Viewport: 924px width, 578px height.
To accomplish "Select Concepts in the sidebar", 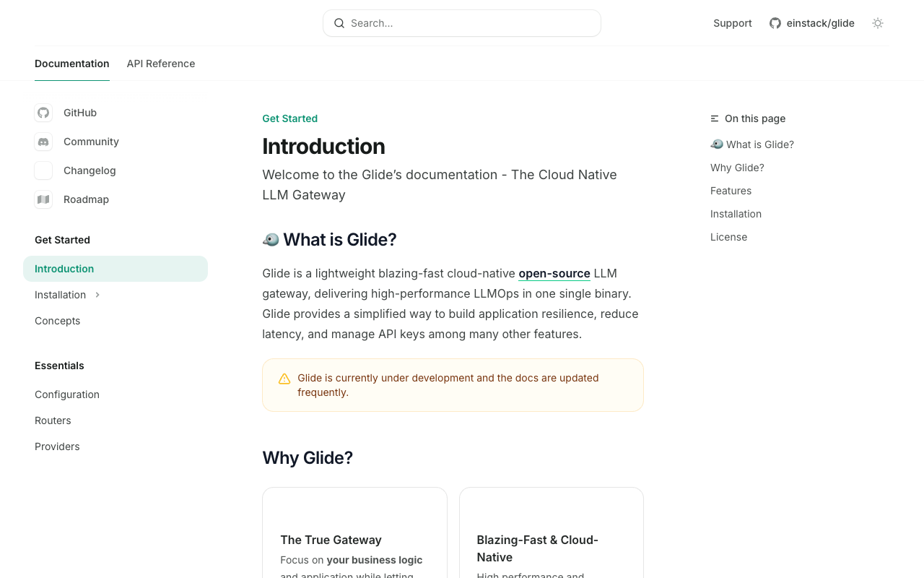I will coord(115,321).
